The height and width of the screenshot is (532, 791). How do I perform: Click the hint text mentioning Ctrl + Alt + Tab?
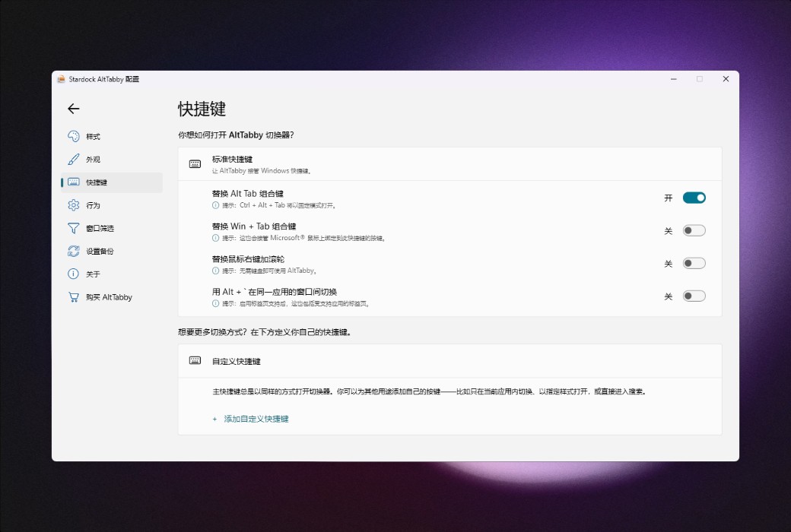pyautogui.click(x=279, y=205)
